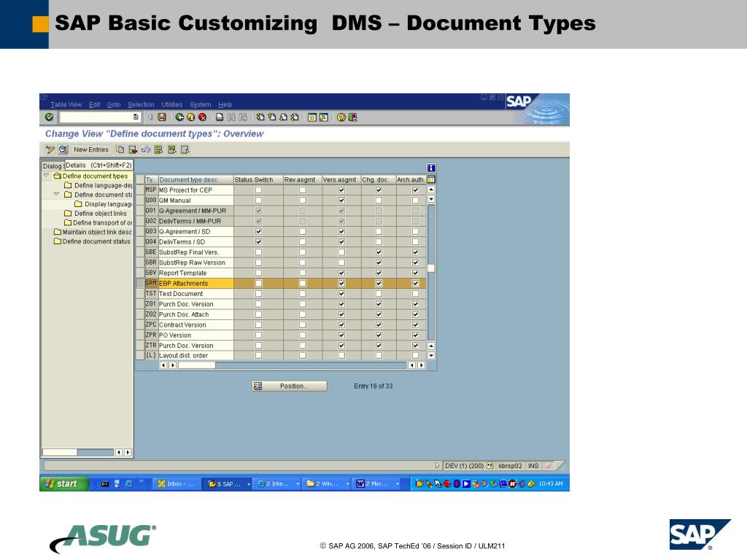
Task: Open Maintain object link descriptions folder
Action: 97,232
